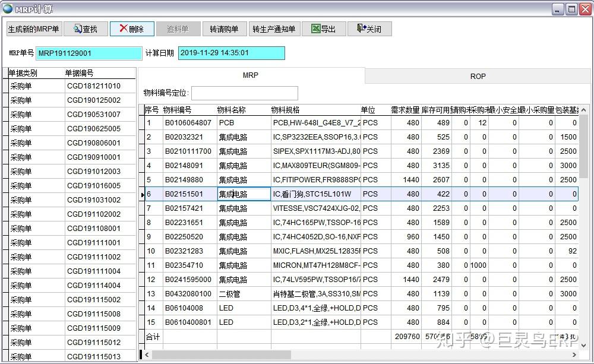Select document CGD190531007

point(94,115)
